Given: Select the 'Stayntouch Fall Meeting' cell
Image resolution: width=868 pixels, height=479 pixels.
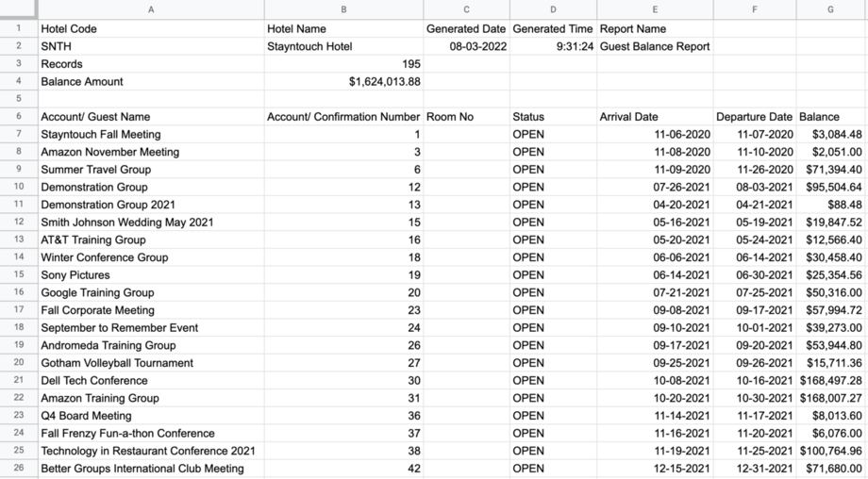Looking at the screenshot, I should 151,135.
